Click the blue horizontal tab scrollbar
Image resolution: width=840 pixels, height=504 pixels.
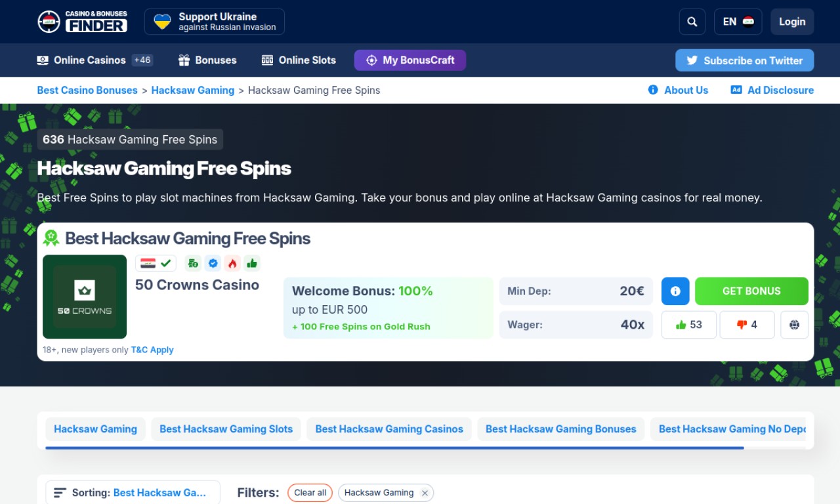394,448
